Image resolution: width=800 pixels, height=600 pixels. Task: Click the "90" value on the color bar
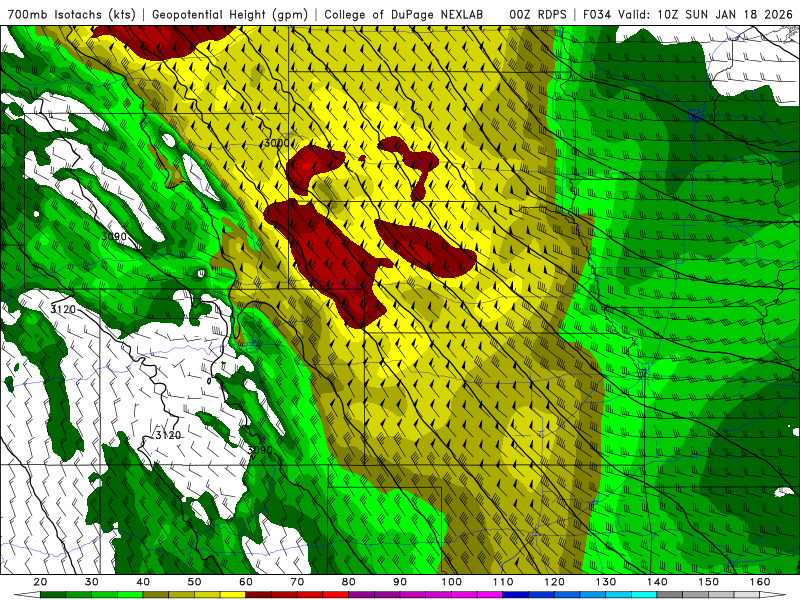tap(400, 582)
